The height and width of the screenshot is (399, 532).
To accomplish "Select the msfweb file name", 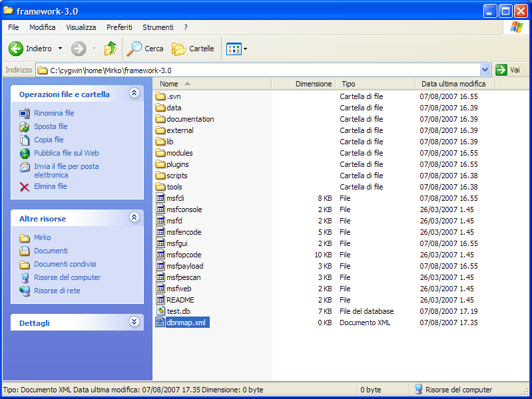I will click(179, 289).
